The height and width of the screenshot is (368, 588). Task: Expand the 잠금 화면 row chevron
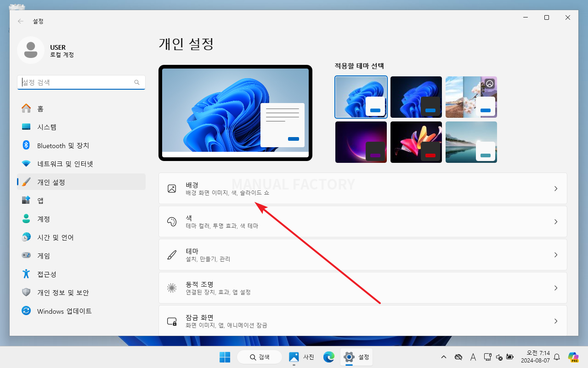[x=556, y=321]
